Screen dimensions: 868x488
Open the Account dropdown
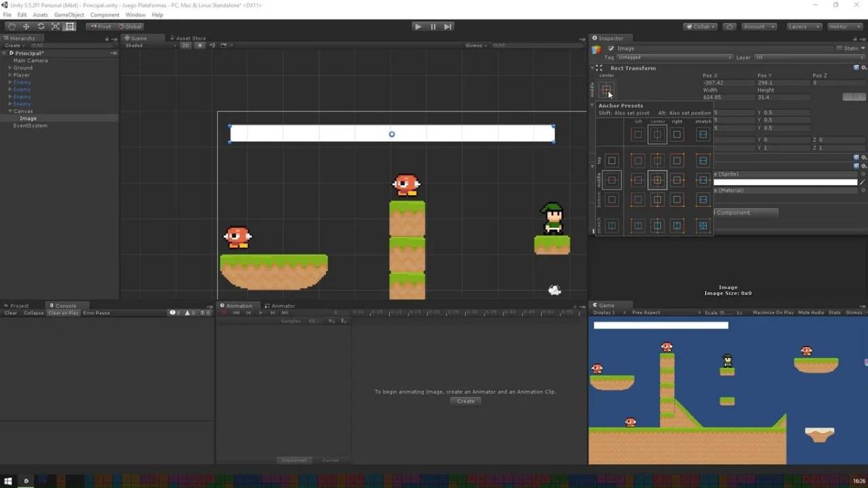(758, 27)
